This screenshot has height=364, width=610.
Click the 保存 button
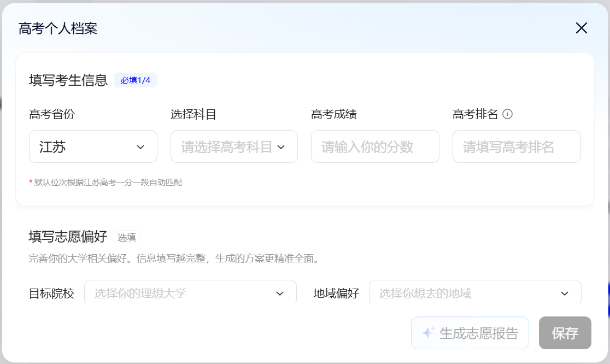pyautogui.click(x=565, y=333)
